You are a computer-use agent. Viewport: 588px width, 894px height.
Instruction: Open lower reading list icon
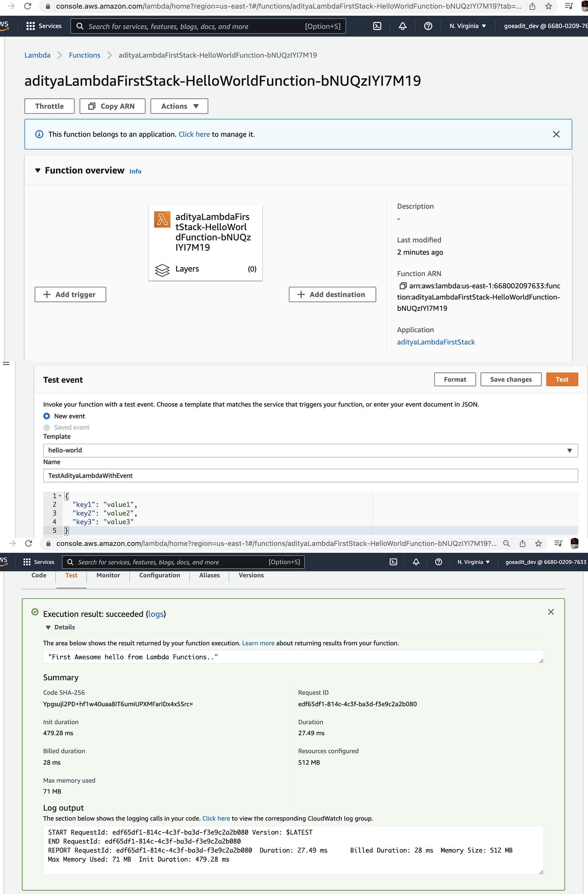tap(558, 543)
